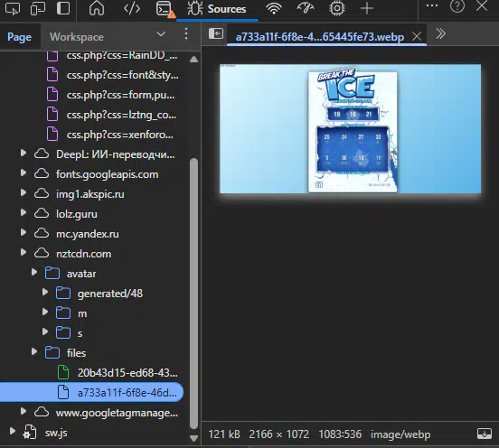The image size is (499, 448).
Task: Expand the DeepL domain node
Action: [24, 154]
